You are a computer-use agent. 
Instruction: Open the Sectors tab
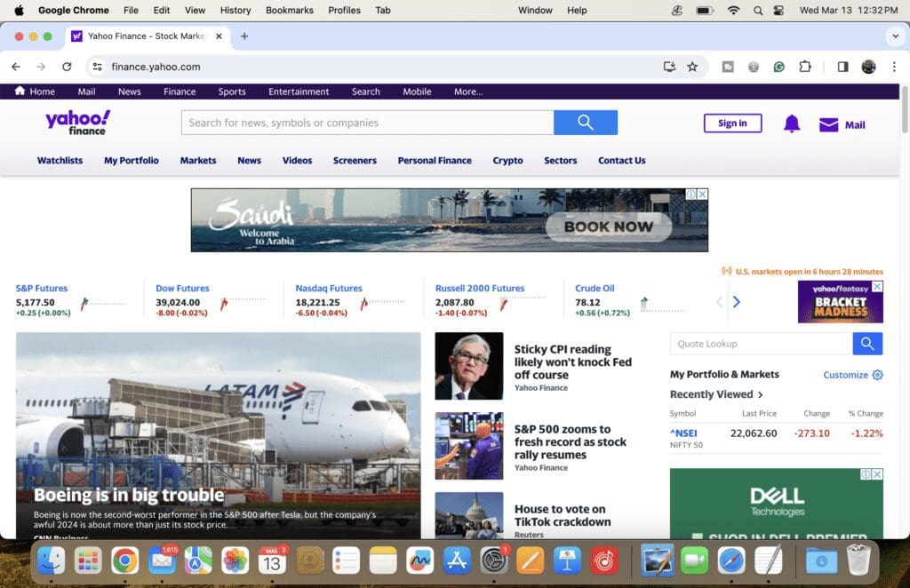coord(560,161)
